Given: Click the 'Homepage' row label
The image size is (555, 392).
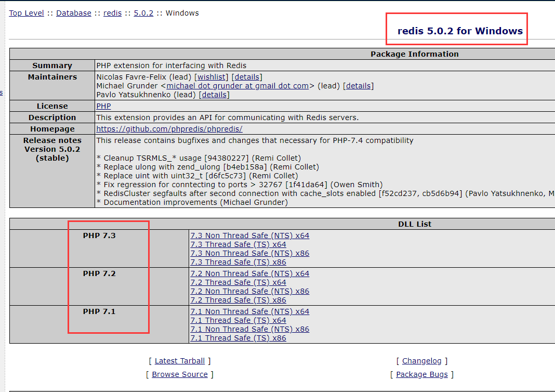Looking at the screenshot, I should tap(52, 129).
